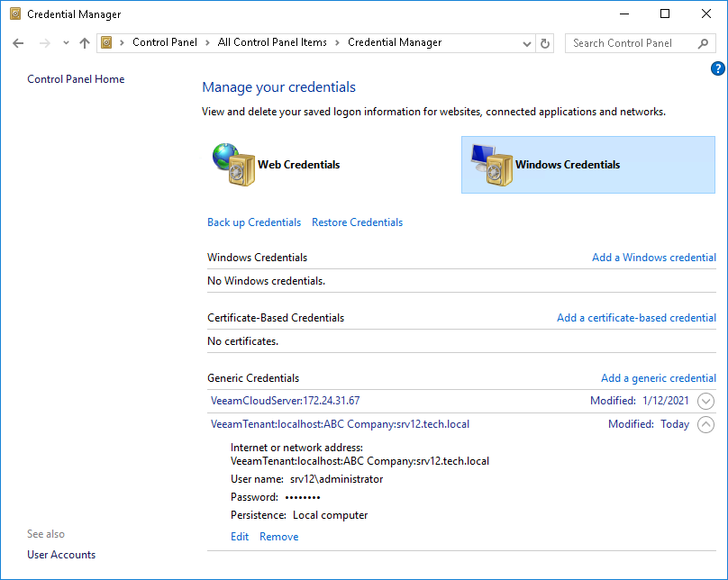Click the search magnifier icon
The height and width of the screenshot is (580, 728).
coord(703,42)
